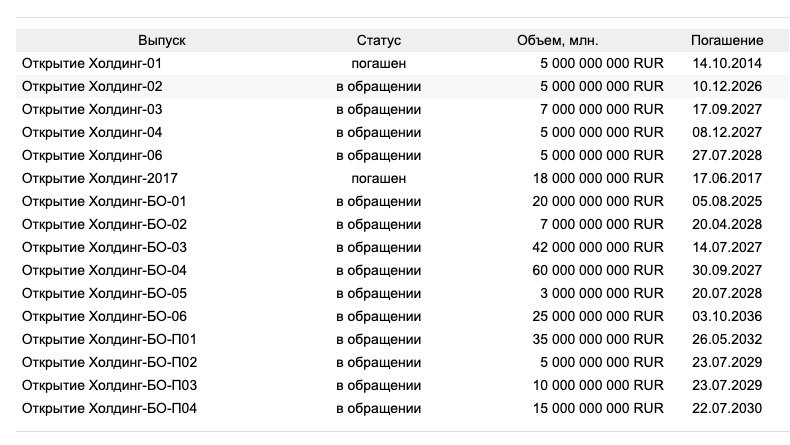The width and height of the screenshot is (790, 445).
Task: Click date 23.07.2029 in Холдинг-БО-П03 row
Action: click(x=727, y=386)
